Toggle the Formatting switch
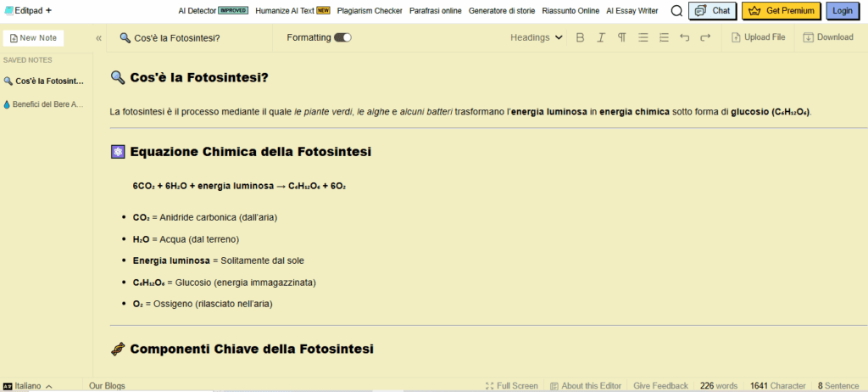Screen dimensions: 868x392 click(342, 37)
